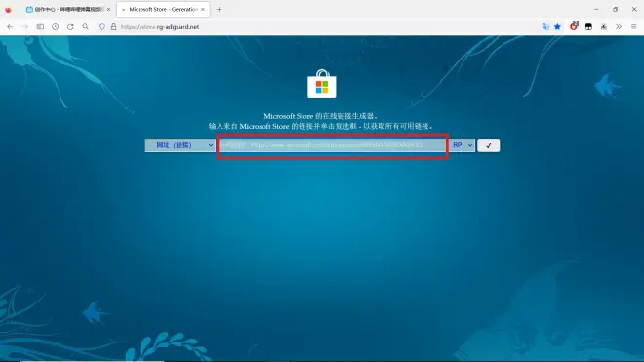
Task: Minimize the browser window
Action: pos(596,9)
